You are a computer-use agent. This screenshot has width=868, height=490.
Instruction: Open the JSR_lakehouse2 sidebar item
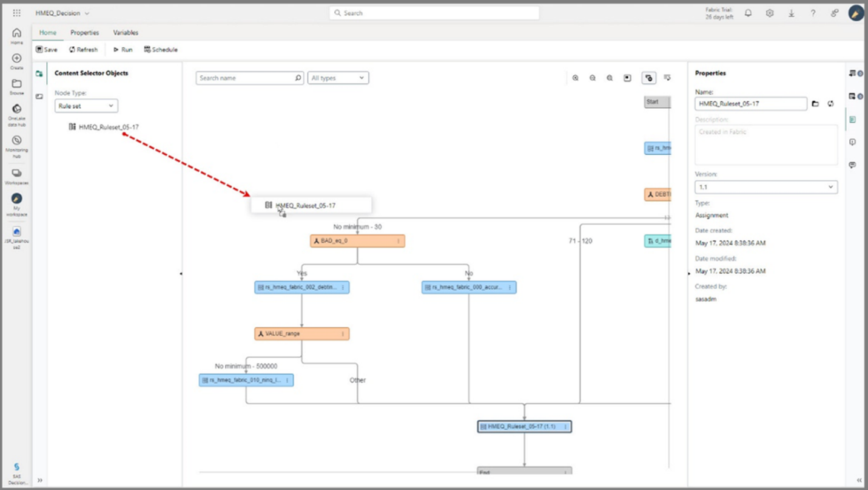16,238
